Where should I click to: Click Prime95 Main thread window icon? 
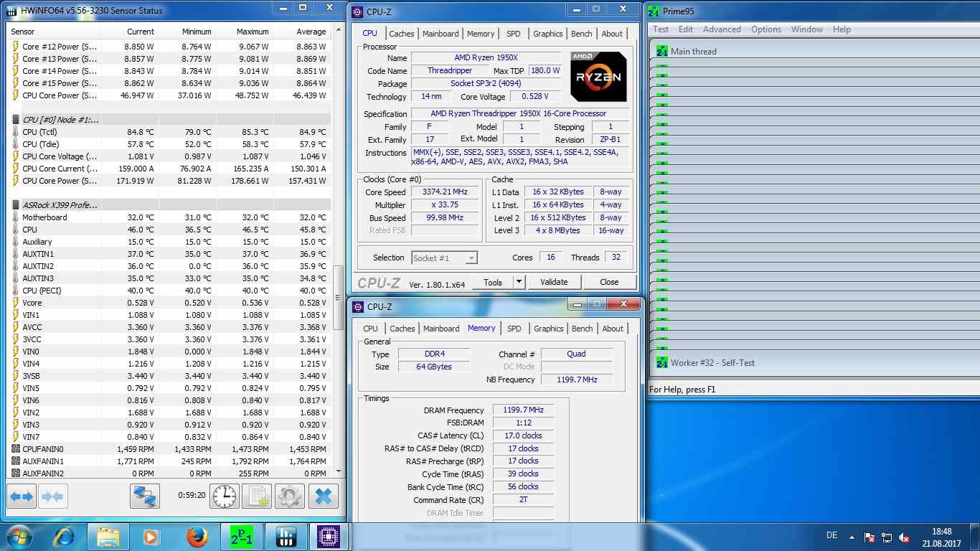662,51
